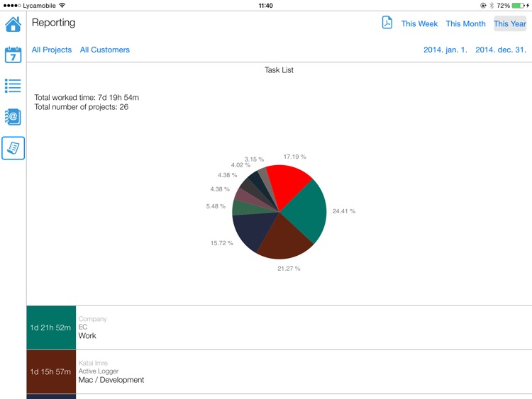Tap the 24.41 % label
The height and width of the screenshot is (399, 532).
pyautogui.click(x=344, y=211)
